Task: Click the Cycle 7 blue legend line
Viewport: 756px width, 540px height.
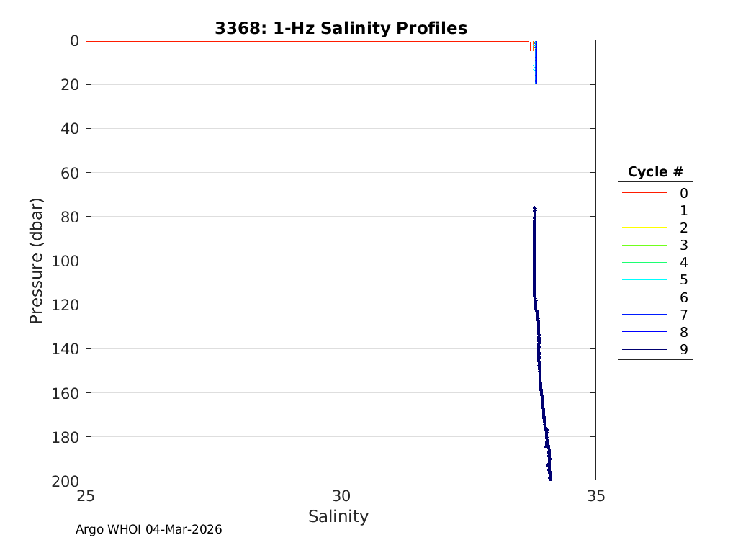Action: click(x=645, y=315)
